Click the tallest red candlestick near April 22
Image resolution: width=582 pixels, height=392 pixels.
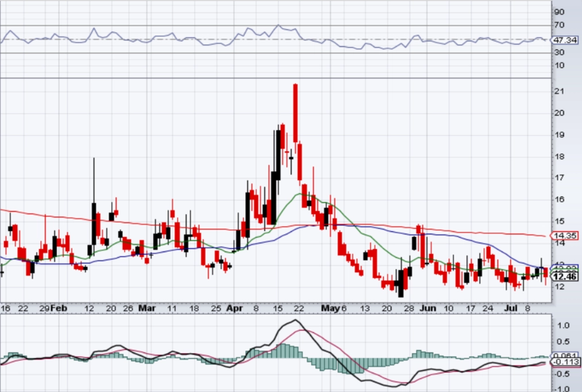tap(295, 113)
